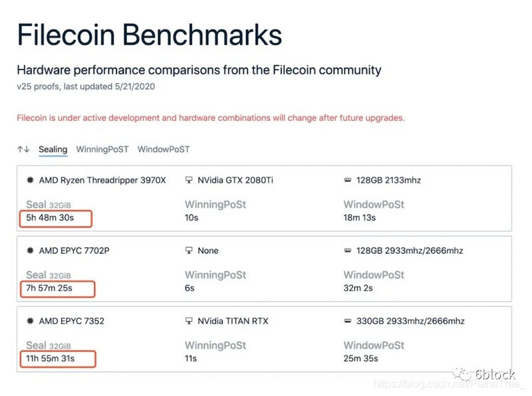Switch to the WinningPoST tab
Screen dimensions: 532x396
pos(102,149)
